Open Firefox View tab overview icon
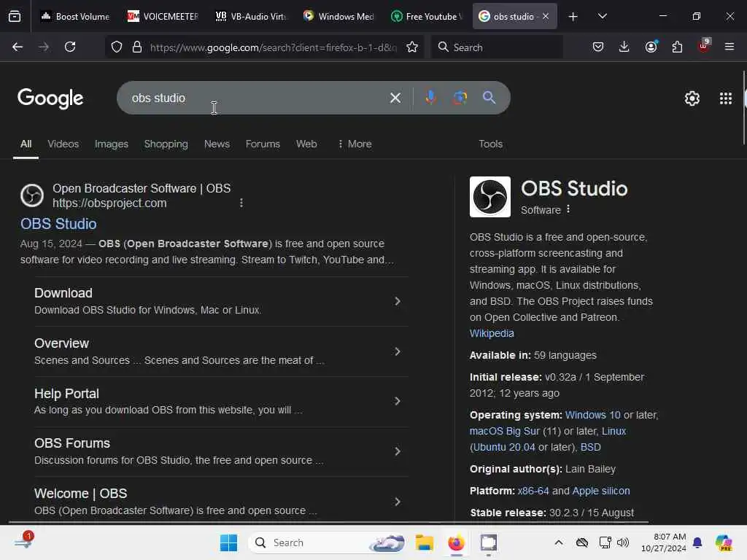747x560 pixels. pyautogui.click(x=15, y=16)
